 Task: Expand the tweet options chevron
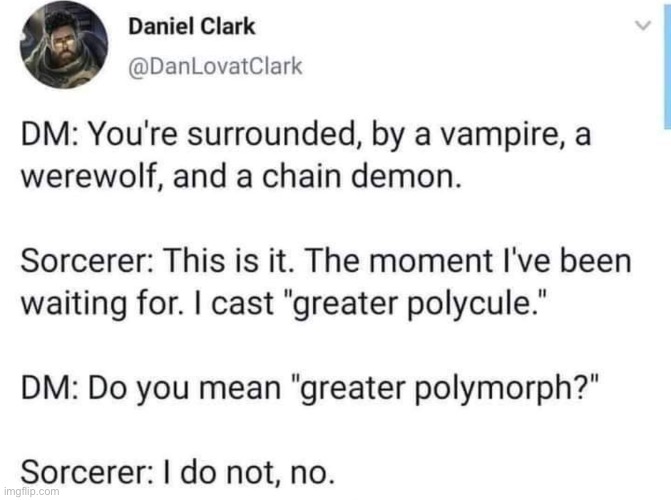642,26
